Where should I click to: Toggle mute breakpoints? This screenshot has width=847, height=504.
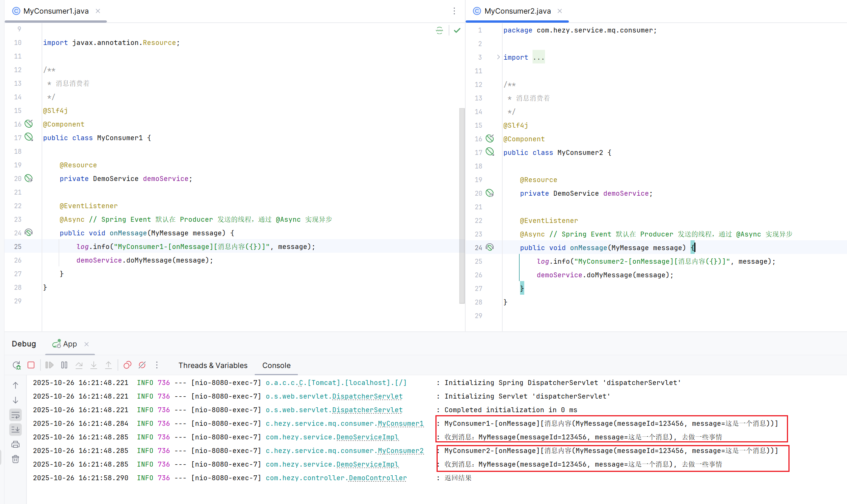coord(142,365)
